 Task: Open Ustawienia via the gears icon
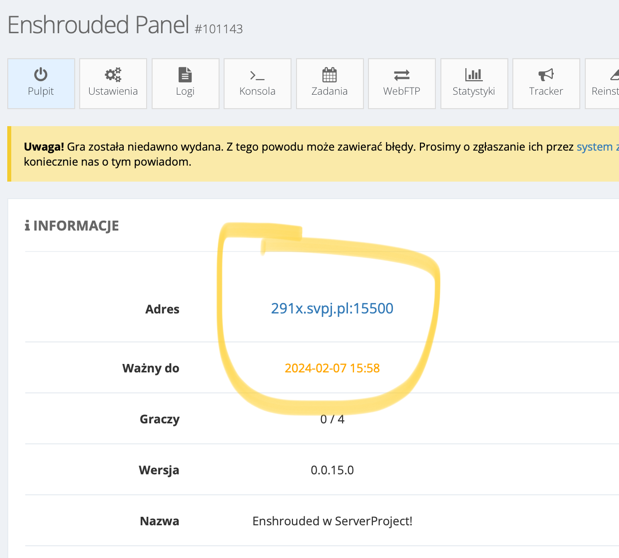tap(113, 75)
